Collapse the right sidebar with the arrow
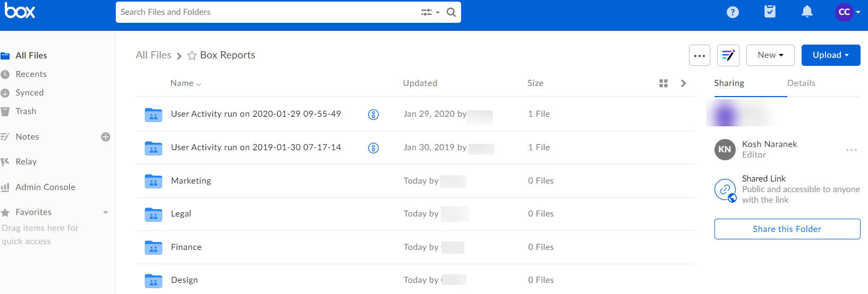 tap(684, 83)
